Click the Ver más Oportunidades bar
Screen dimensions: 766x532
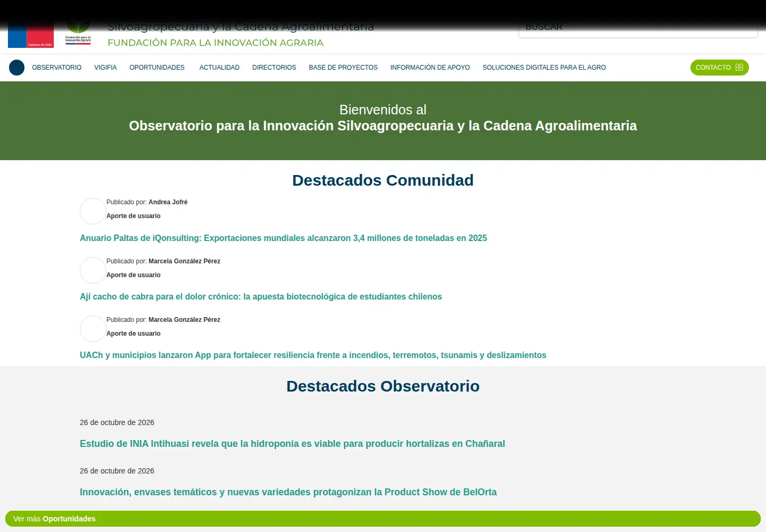pyautogui.click(x=383, y=519)
